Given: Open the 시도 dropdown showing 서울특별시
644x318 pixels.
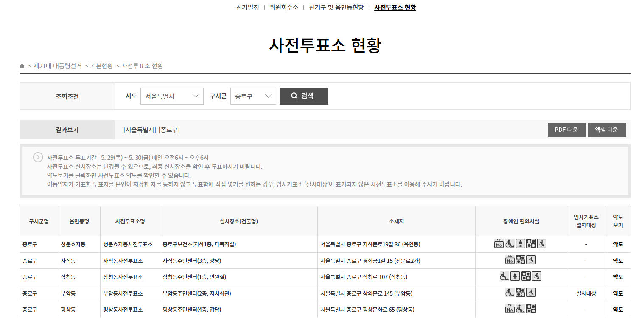Looking at the screenshot, I should point(172,96).
